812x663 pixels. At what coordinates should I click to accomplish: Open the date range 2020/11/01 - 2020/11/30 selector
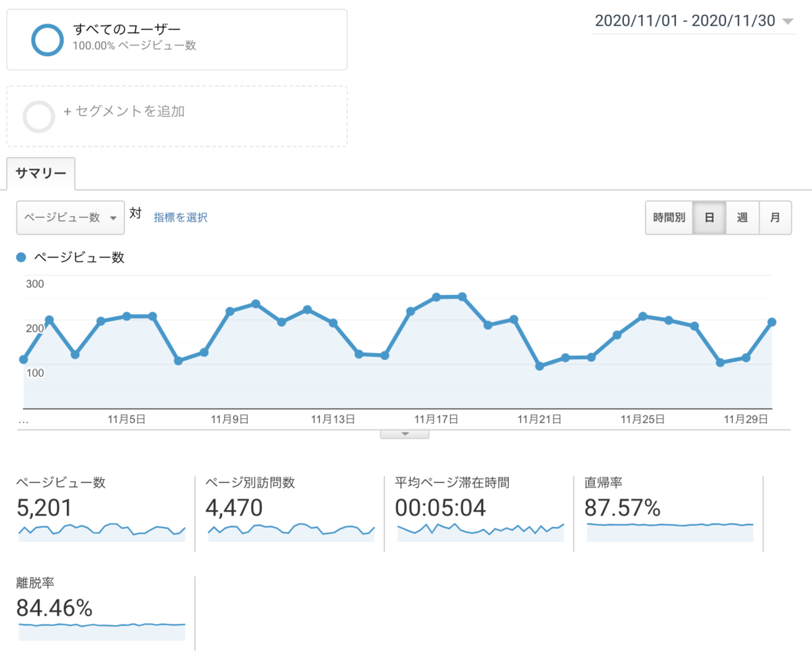click(x=690, y=21)
